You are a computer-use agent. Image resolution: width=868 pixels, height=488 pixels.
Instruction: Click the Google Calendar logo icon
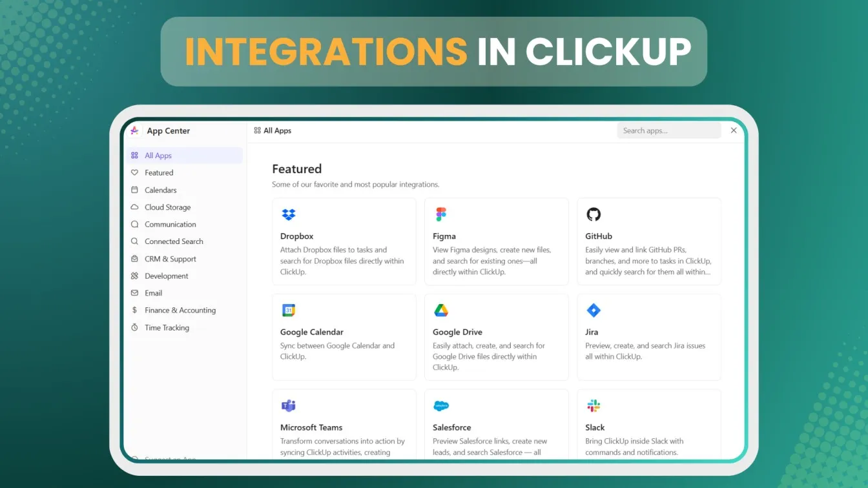click(289, 310)
